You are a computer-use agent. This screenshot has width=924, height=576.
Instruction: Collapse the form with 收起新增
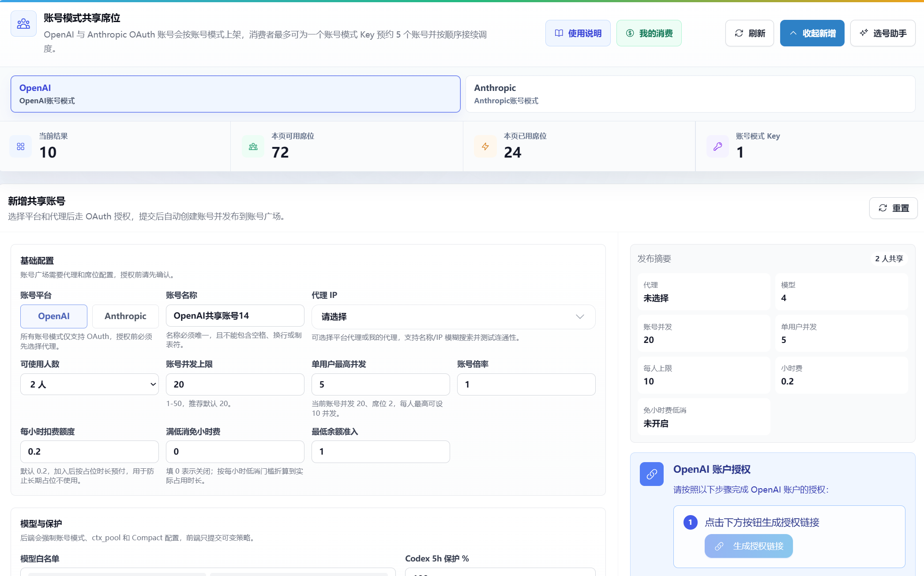click(x=812, y=33)
